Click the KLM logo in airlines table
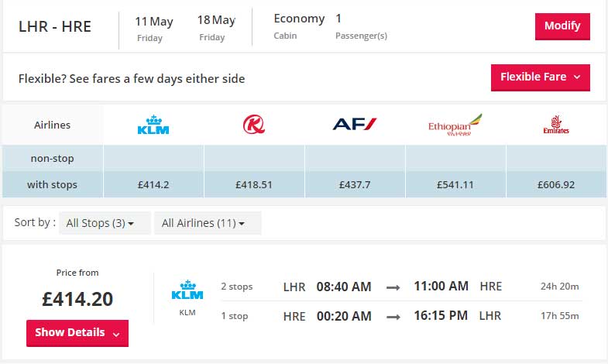Image resolution: width=608 pixels, height=364 pixels. point(153,125)
